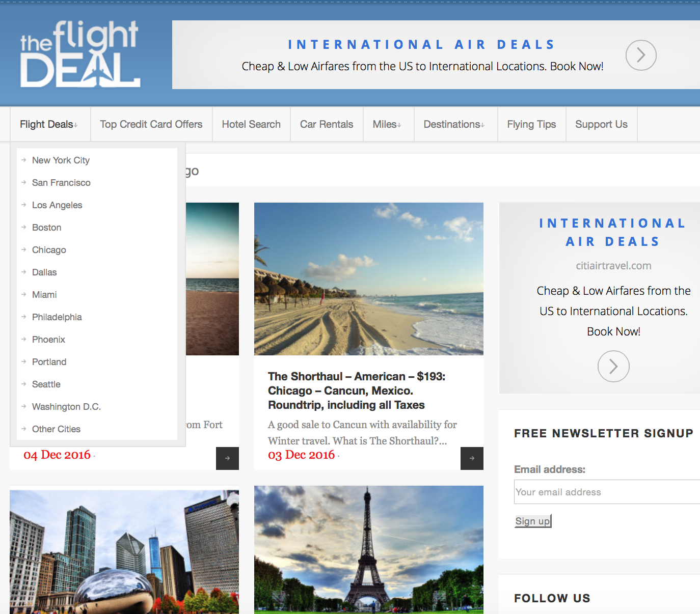Open the Cancun $193 deal article
Image resolution: width=700 pixels, height=614 pixels.
point(356,390)
